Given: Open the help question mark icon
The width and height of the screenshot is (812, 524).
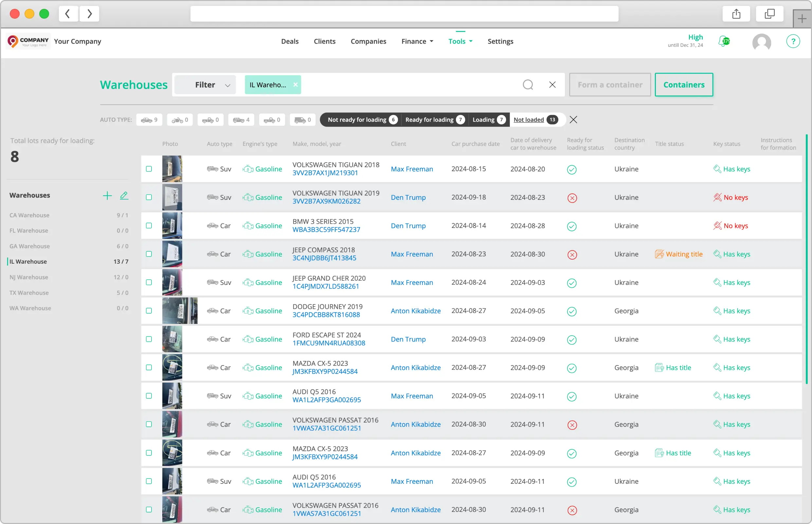Looking at the screenshot, I should pos(793,41).
